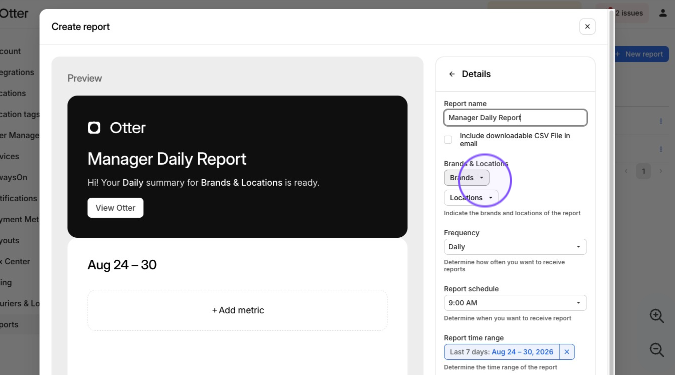This screenshot has height=375, width=675.
Task: Click the back arrow next to Details
Action: [x=452, y=74]
